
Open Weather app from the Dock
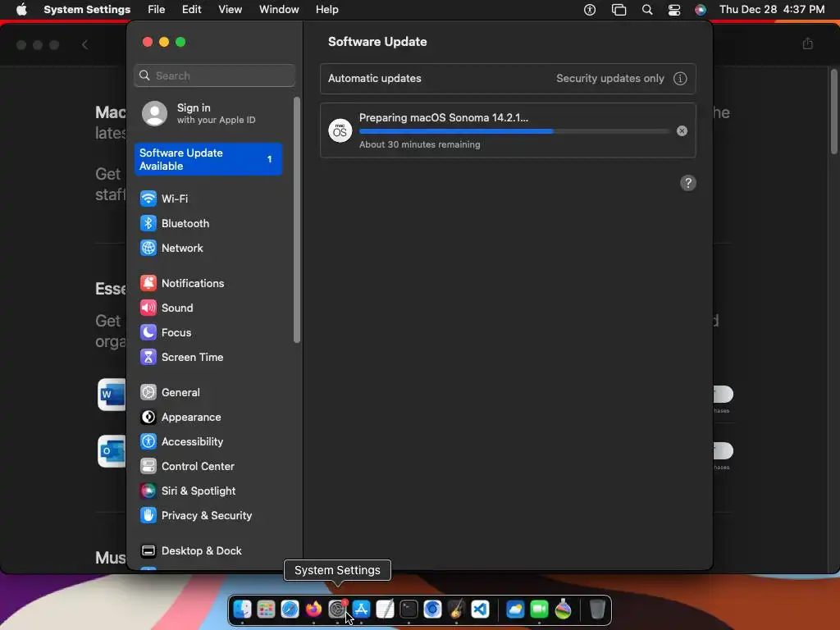click(515, 609)
